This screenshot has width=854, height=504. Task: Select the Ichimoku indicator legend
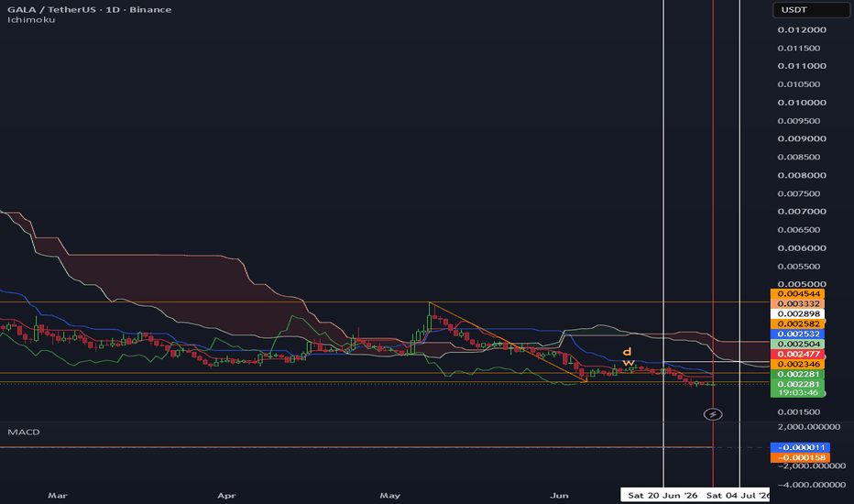pos(31,19)
